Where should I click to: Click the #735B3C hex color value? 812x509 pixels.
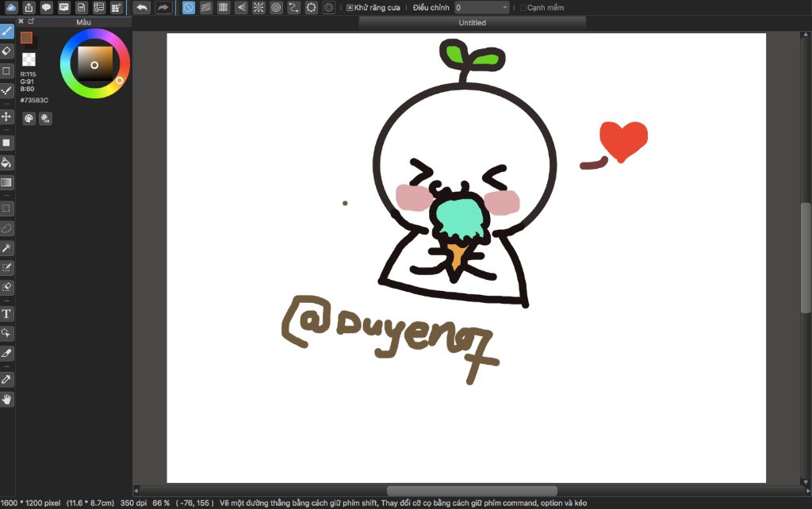pos(34,101)
